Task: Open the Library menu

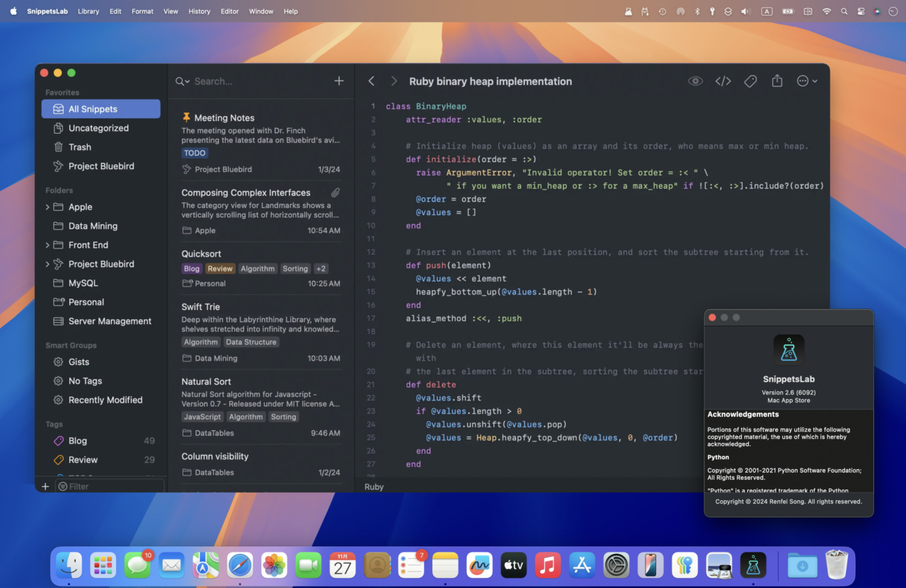Action: click(x=88, y=11)
